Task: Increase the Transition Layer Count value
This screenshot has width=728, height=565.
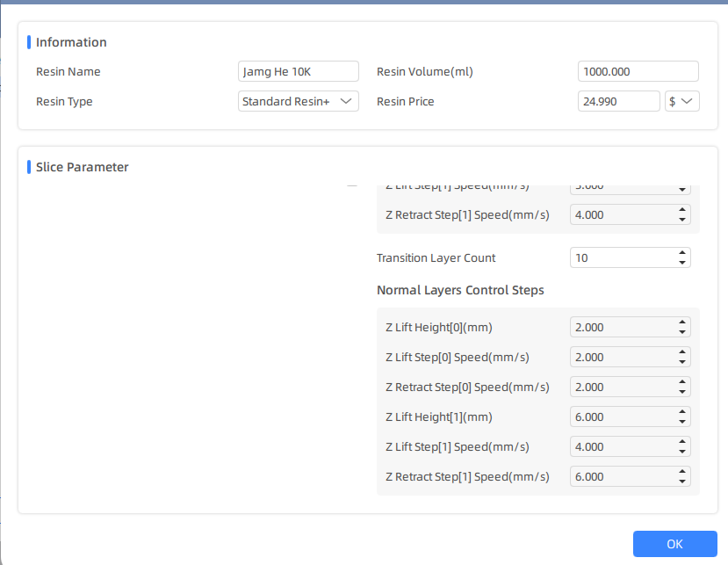Action: point(682,253)
